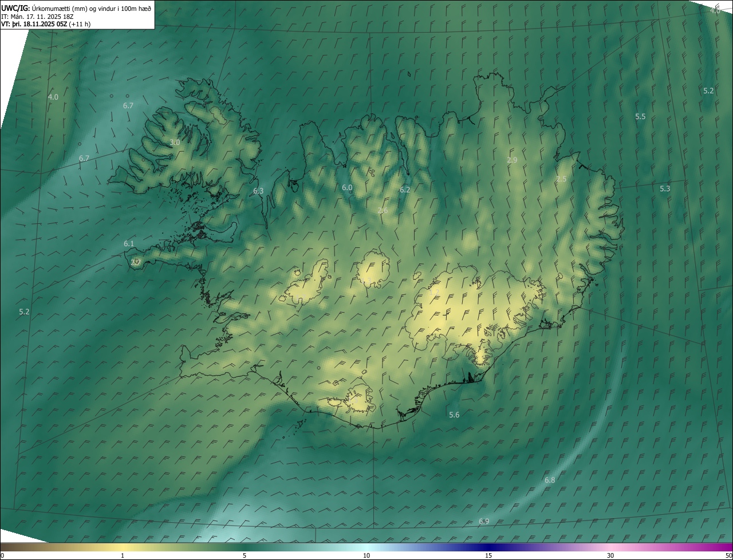Screen dimensions: 733x560
Task: Click the 6.3 value on the map
Action: (x=258, y=191)
